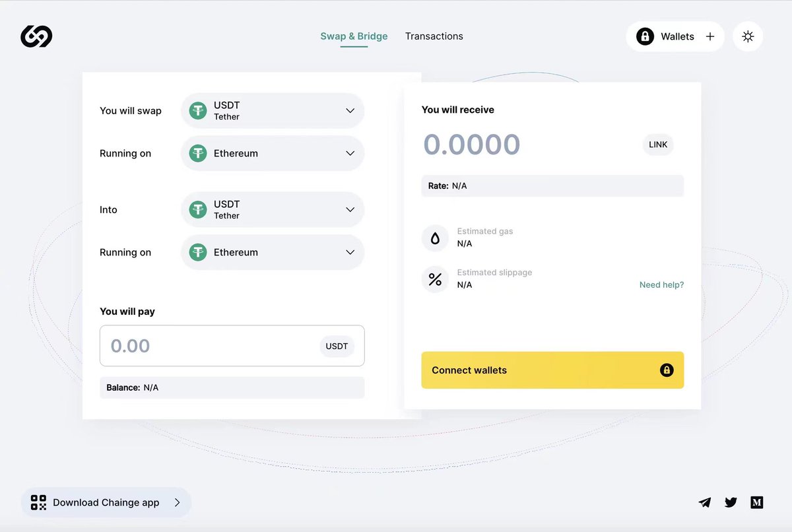Screen dimensions: 792x532
Task: Expand the chevron of source network selector
Action: [350, 153]
